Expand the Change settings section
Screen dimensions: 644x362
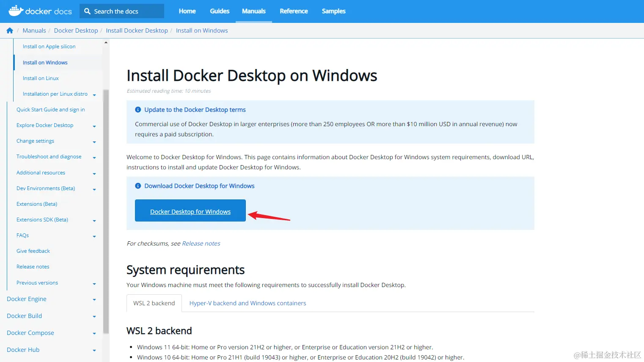[94, 142]
